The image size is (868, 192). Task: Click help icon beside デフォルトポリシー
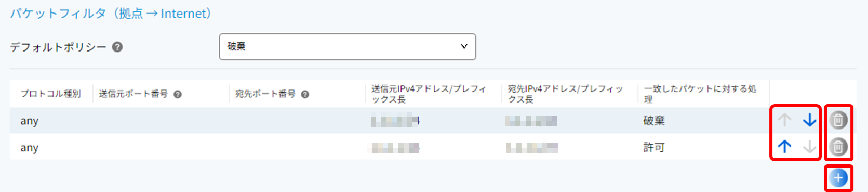(117, 47)
